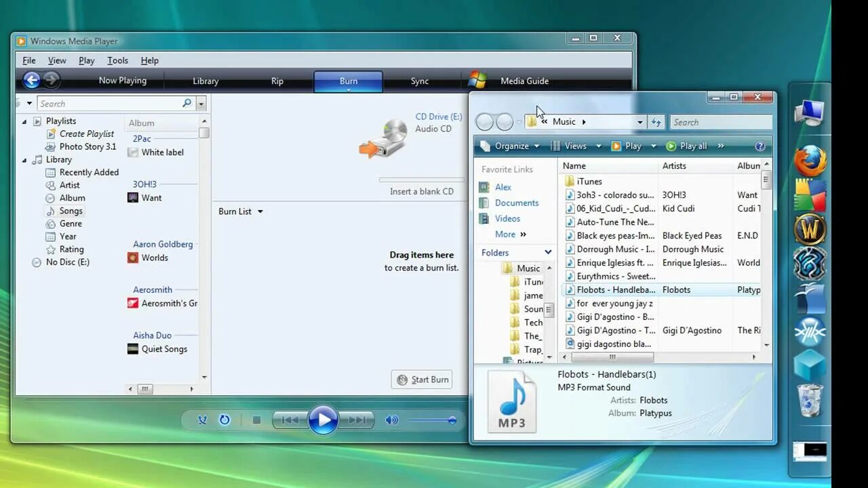Toggle repeat in Windows Media Player
The image size is (868, 488).
[x=224, y=420]
